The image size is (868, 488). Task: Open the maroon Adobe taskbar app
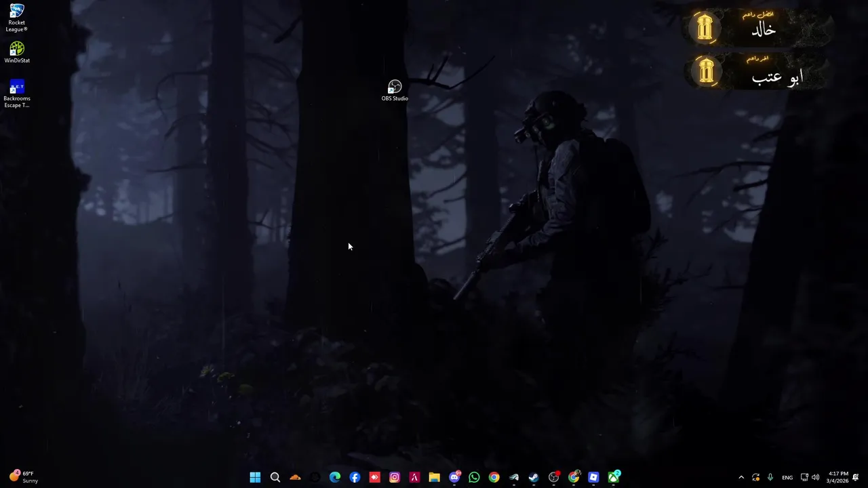click(x=414, y=478)
